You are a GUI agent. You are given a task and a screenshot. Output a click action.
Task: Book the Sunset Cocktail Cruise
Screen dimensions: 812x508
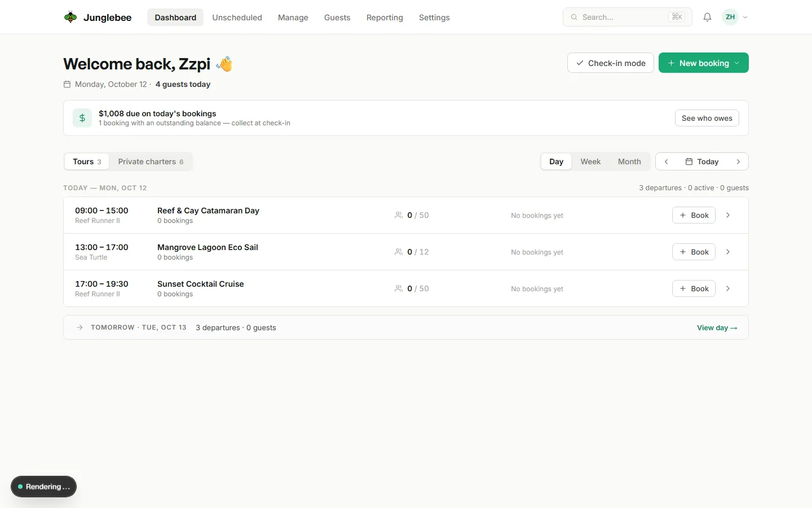[694, 288]
